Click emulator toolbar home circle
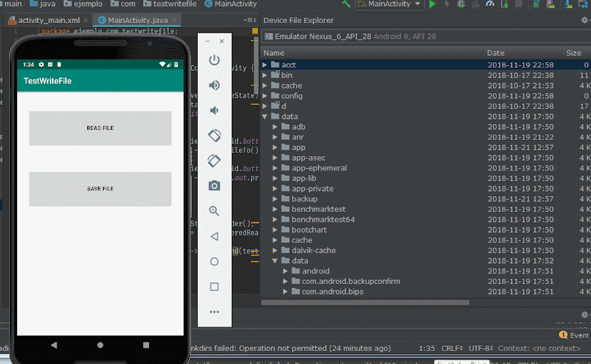Screen dimensions: 591x364 click(214, 262)
